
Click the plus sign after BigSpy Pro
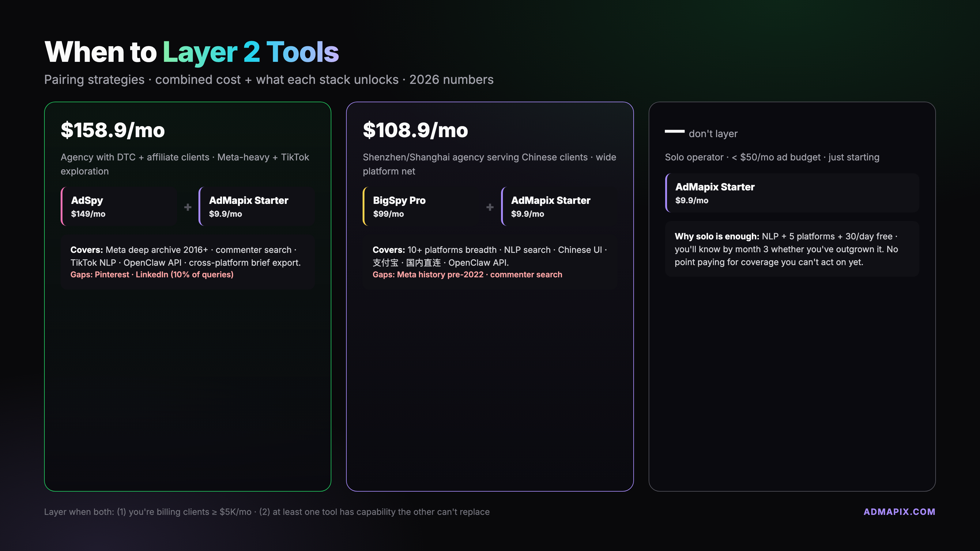point(490,207)
